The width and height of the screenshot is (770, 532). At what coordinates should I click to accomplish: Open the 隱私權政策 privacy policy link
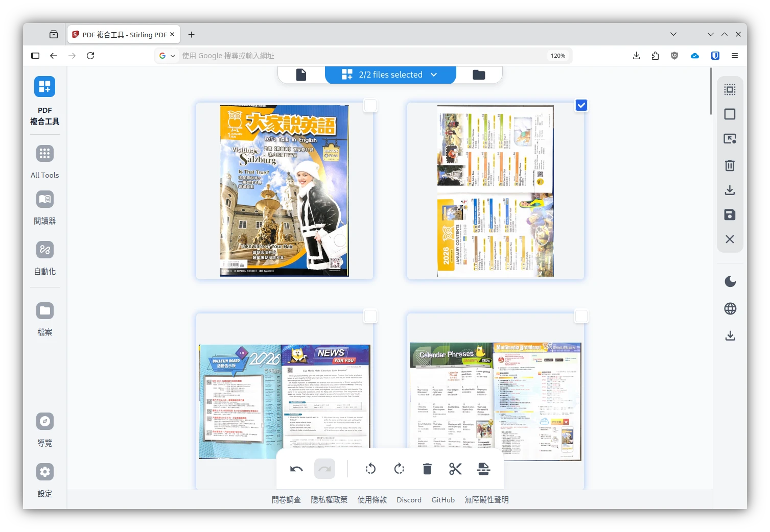coord(329,500)
